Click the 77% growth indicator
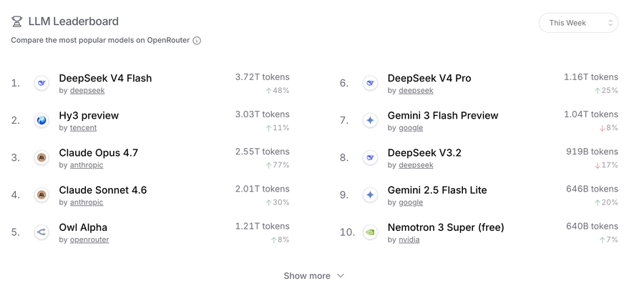Screen dimensions: 644x291 click(277, 165)
